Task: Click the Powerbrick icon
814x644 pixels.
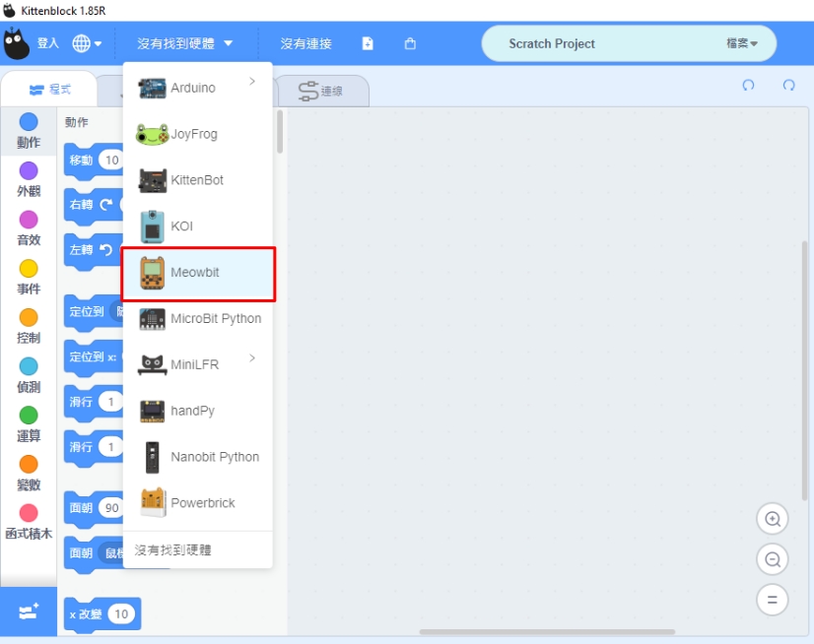Action: [x=153, y=503]
